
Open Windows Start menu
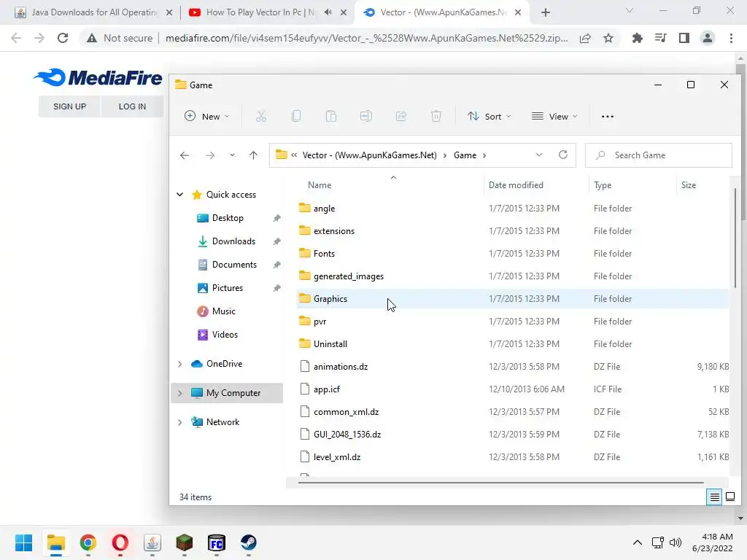click(24, 542)
